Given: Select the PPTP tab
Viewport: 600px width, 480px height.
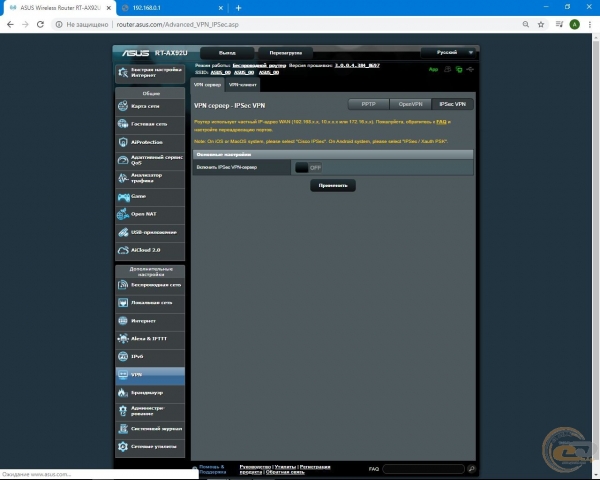Looking at the screenshot, I should click(368, 104).
